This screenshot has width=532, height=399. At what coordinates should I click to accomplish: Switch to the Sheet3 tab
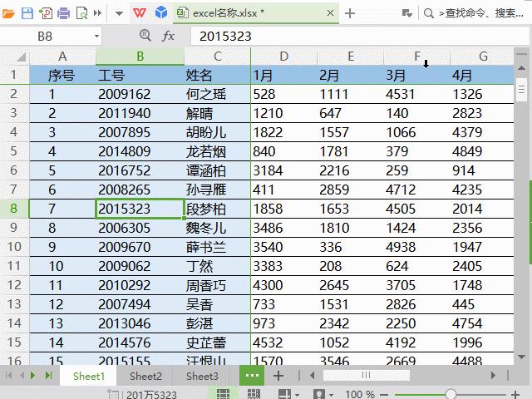tap(202, 376)
